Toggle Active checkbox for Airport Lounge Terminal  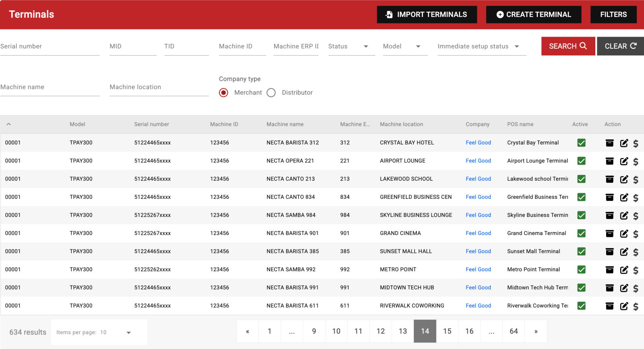581,161
